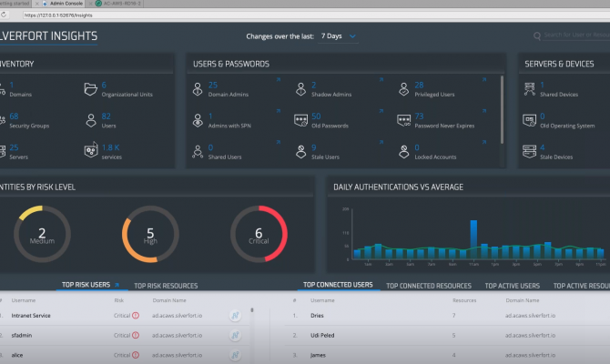Open Top Risk Users expand arrow
The image size is (610, 364).
pyautogui.click(x=117, y=285)
